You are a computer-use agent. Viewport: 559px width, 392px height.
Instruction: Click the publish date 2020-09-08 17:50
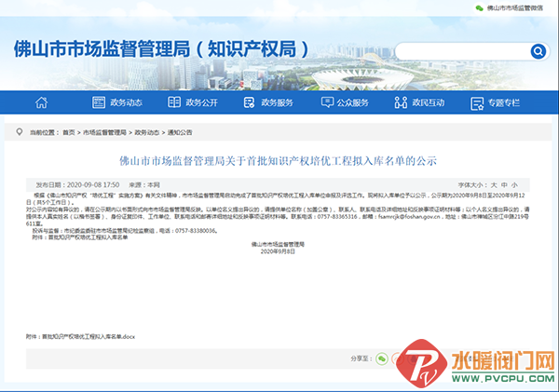[x=93, y=185]
